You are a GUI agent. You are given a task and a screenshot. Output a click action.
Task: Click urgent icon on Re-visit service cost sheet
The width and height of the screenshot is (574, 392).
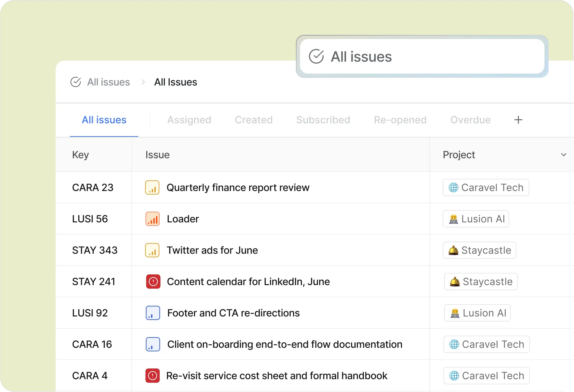[152, 375]
